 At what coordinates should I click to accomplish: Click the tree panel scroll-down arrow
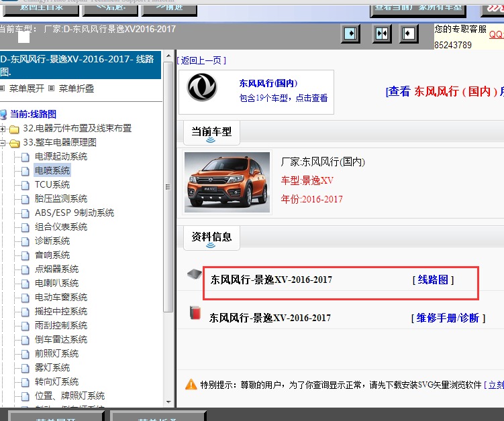pyautogui.click(x=168, y=402)
